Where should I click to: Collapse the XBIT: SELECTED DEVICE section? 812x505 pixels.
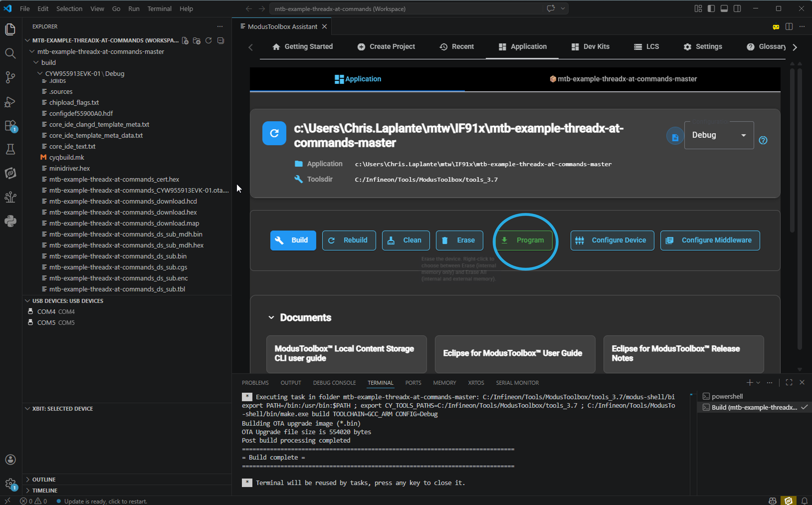[x=28, y=409]
